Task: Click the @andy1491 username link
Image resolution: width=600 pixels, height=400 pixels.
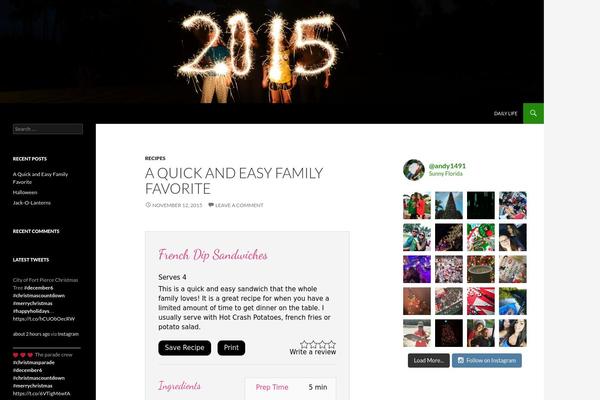Action: tap(447, 166)
